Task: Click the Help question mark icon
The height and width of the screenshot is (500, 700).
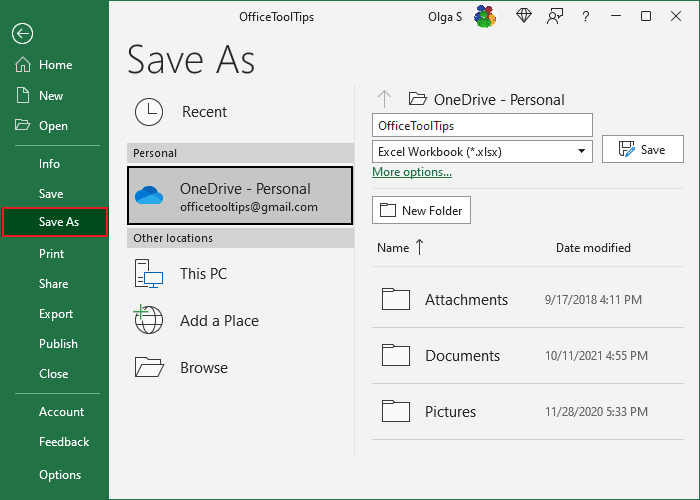Action: coord(585,17)
